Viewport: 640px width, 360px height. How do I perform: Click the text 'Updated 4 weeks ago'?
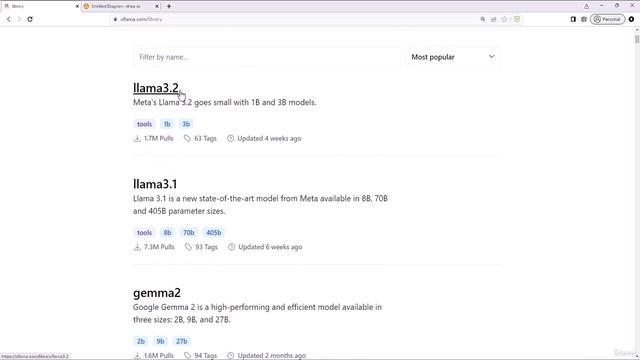point(269,138)
